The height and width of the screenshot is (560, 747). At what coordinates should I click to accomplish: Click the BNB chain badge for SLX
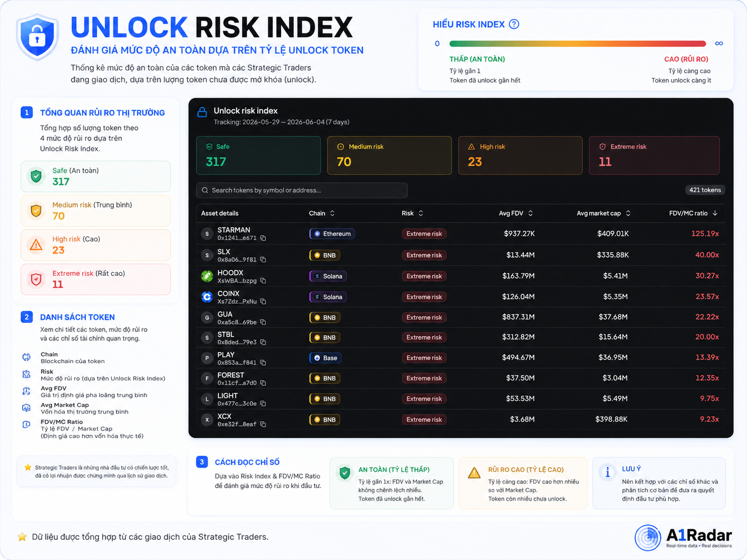[325, 255]
